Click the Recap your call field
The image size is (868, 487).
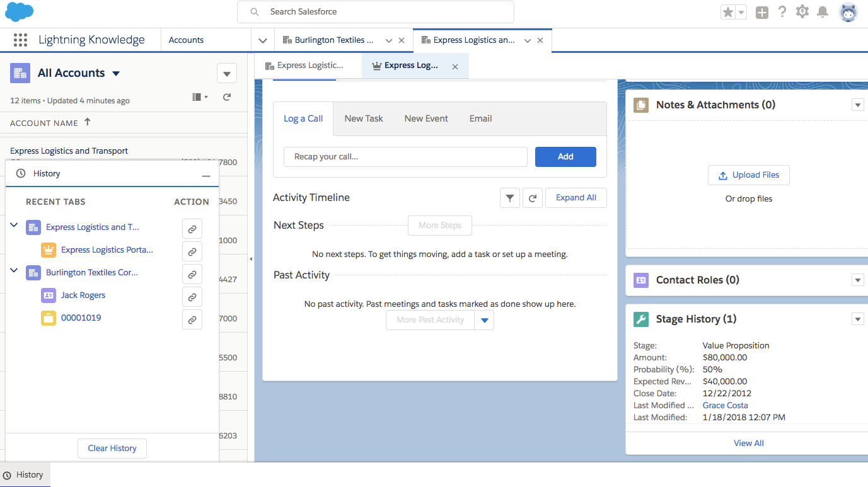click(x=405, y=157)
